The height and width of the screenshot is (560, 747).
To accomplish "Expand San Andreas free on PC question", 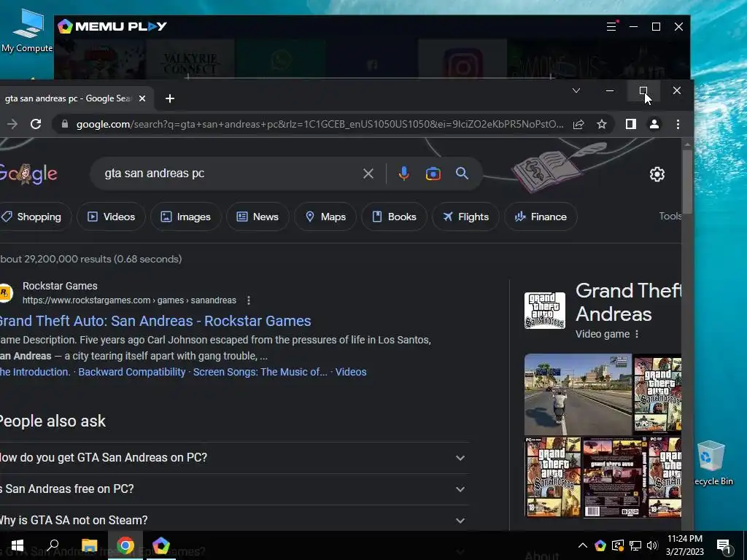I will click(x=234, y=489).
